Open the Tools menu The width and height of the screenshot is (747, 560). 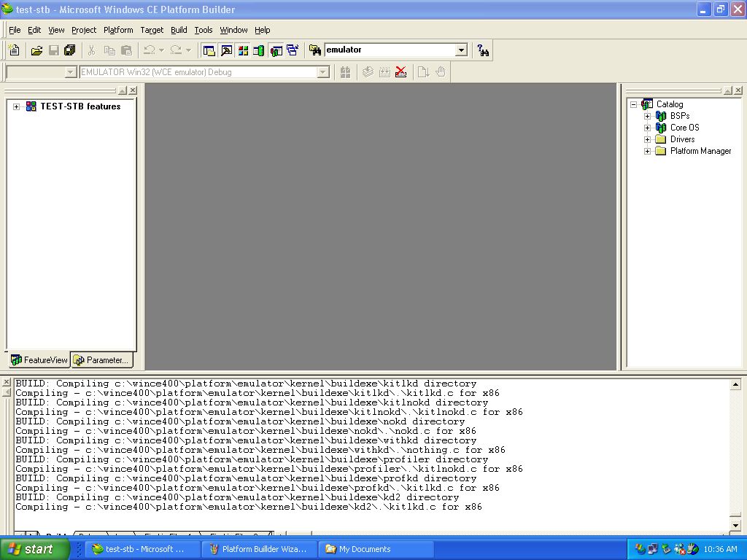click(x=204, y=30)
